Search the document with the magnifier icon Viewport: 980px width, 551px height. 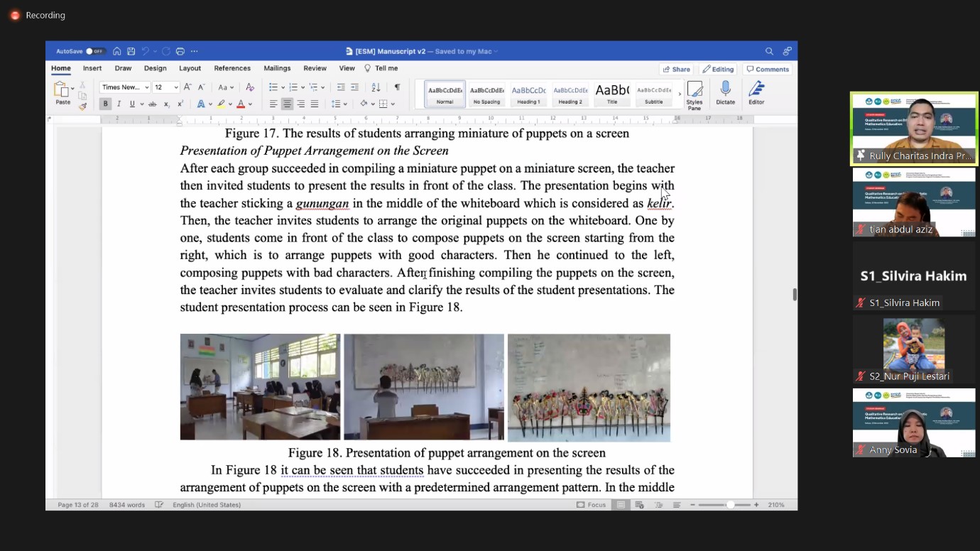[769, 51]
